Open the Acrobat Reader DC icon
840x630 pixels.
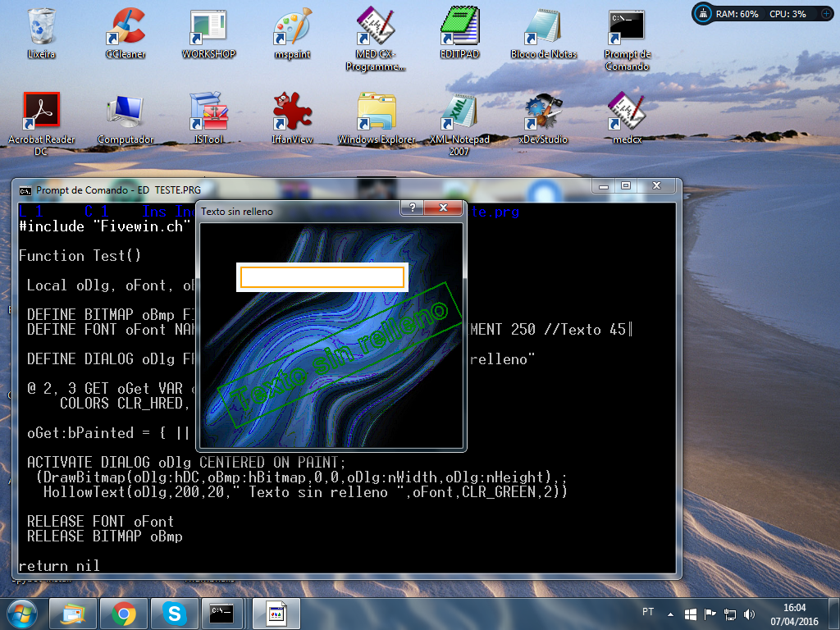pos(41,112)
